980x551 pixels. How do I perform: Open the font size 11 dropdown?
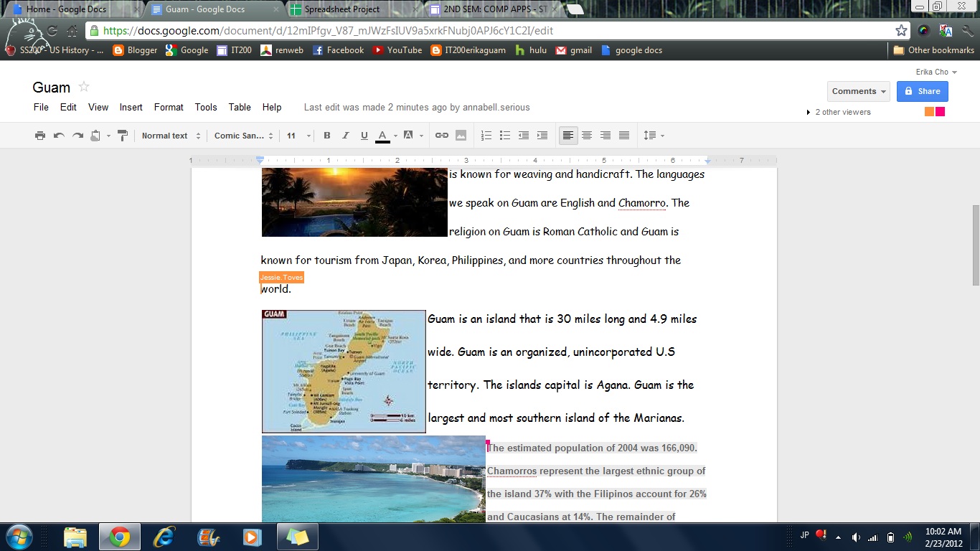tap(299, 136)
